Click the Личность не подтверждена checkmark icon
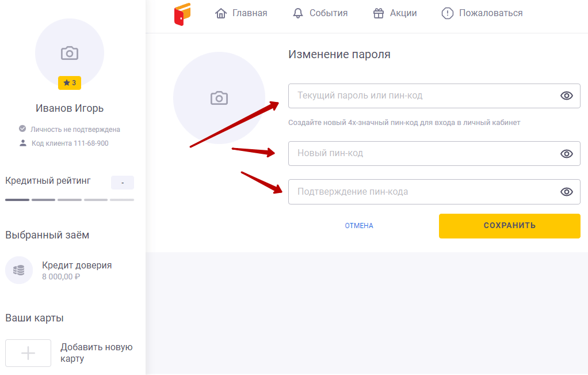Viewport: 588px width, 375px height. point(22,129)
